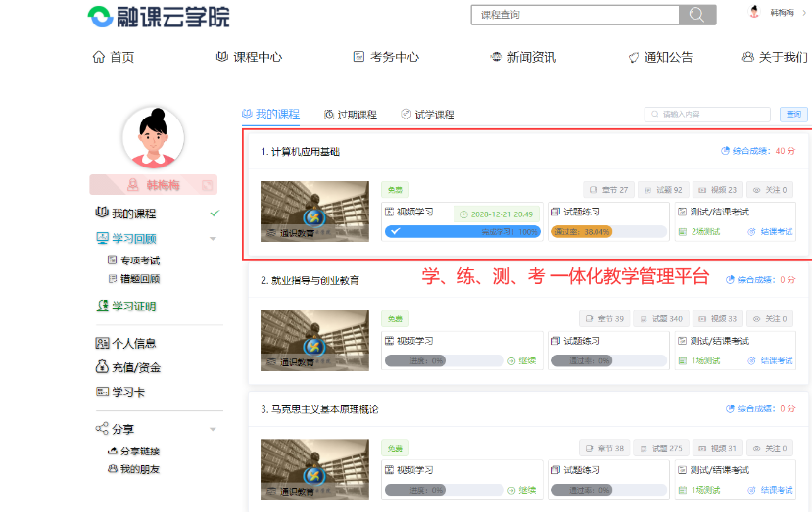
Task: Click 关注 0 for 计算机应用基础 course
Action: tap(770, 190)
